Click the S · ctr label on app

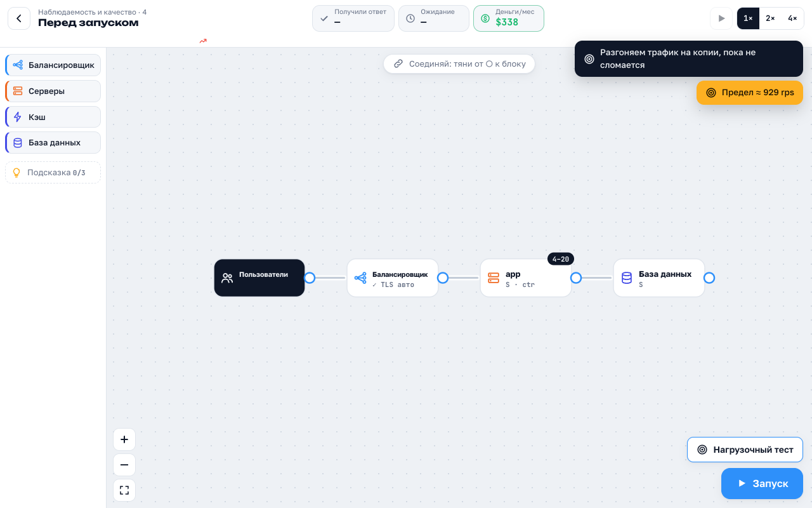pos(520,284)
